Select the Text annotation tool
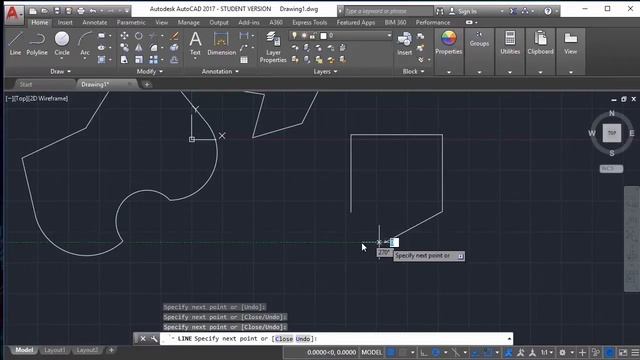Viewport: 640px width, 360px height. coord(195,44)
